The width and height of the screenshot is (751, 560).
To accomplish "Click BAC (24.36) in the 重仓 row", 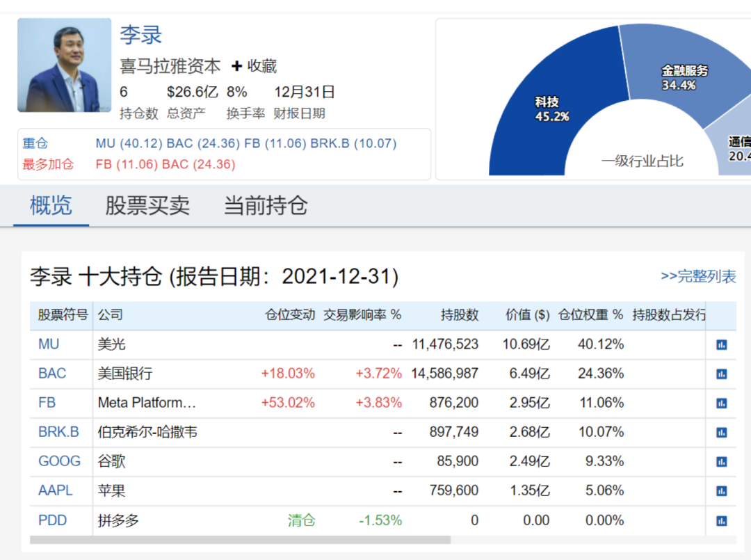I will (203, 143).
